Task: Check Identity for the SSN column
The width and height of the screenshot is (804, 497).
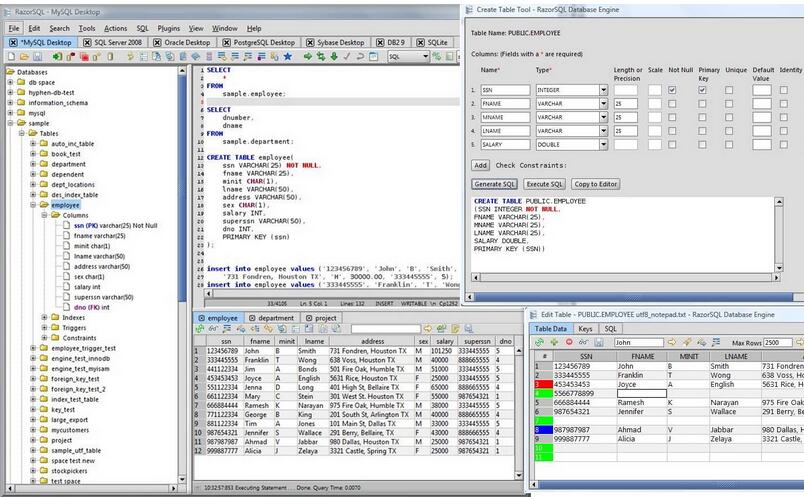Action: pos(783,90)
